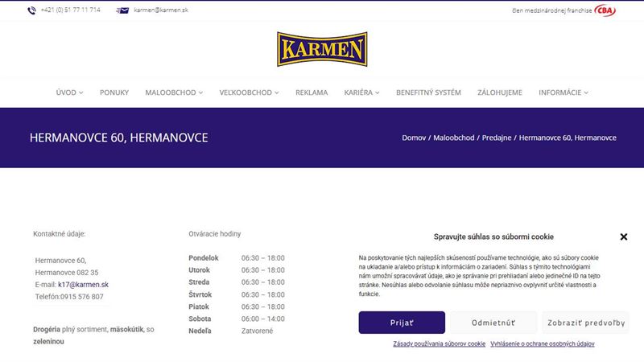The width and height of the screenshot is (644, 362).
Task: Go to Benefitný systém page
Action: point(428,93)
